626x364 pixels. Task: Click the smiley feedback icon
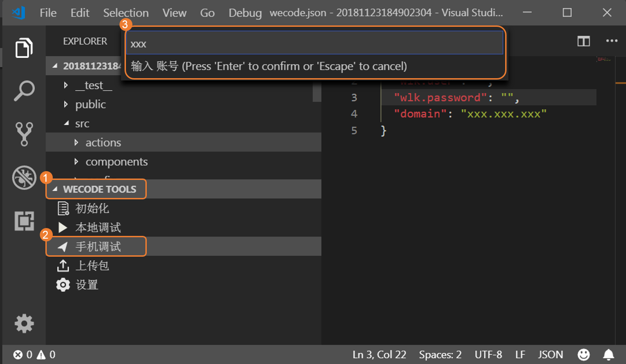point(583,354)
